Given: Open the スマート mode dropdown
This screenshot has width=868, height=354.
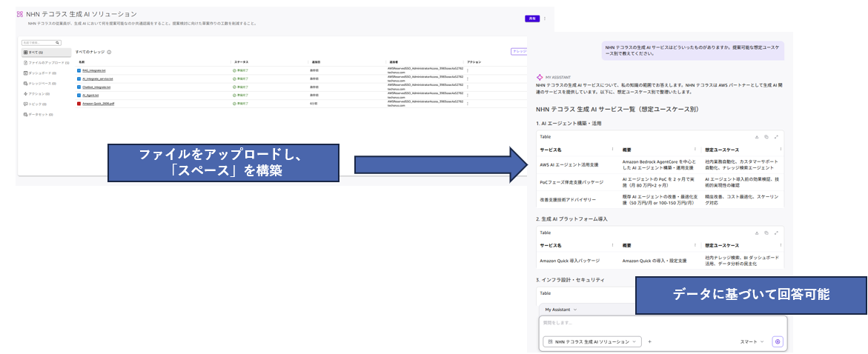Looking at the screenshot, I should (752, 342).
